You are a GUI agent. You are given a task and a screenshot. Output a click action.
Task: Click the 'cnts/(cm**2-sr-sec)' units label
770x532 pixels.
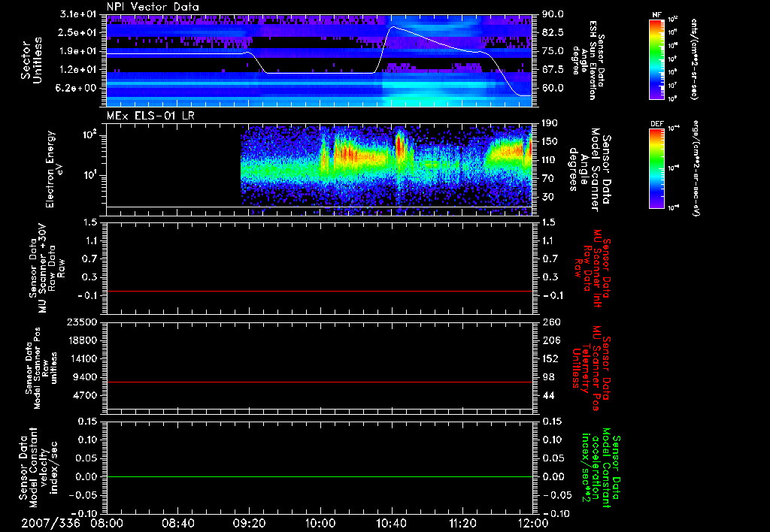pyautogui.click(x=694, y=59)
